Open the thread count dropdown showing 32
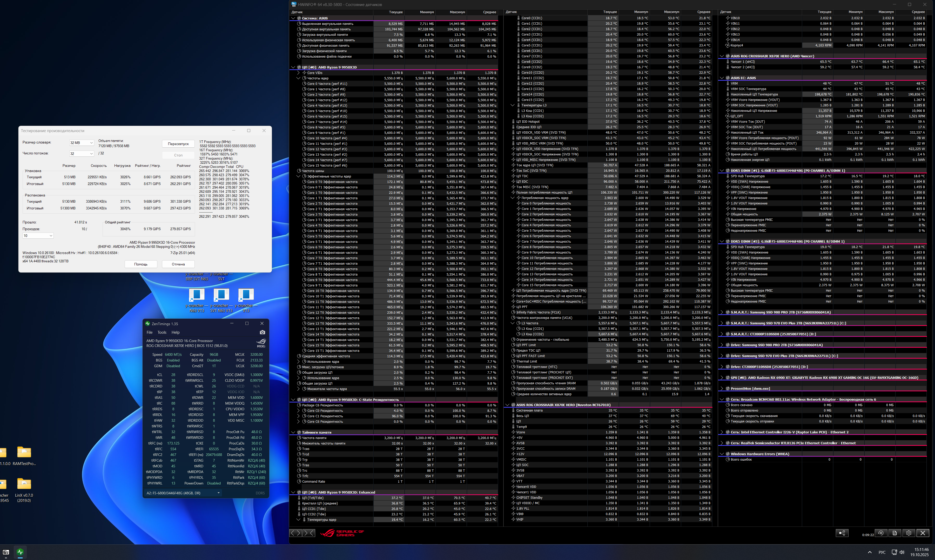 coord(81,154)
